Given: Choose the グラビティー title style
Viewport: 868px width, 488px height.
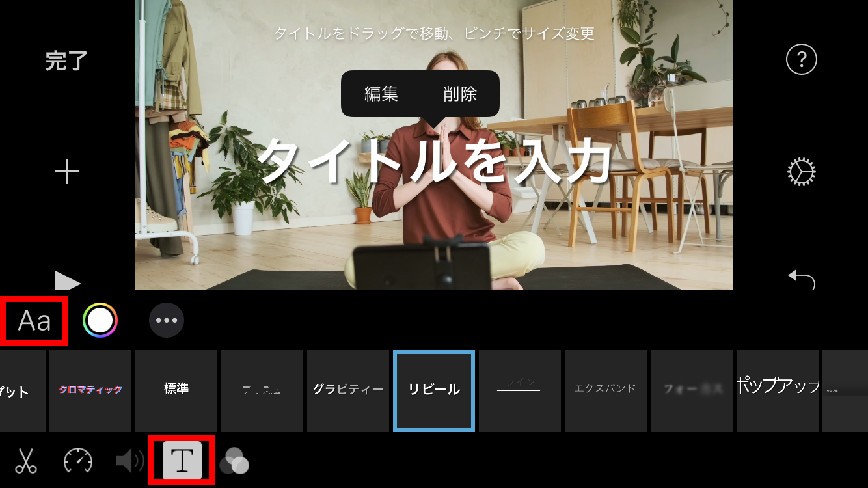Looking at the screenshot, I should (348, 390).
